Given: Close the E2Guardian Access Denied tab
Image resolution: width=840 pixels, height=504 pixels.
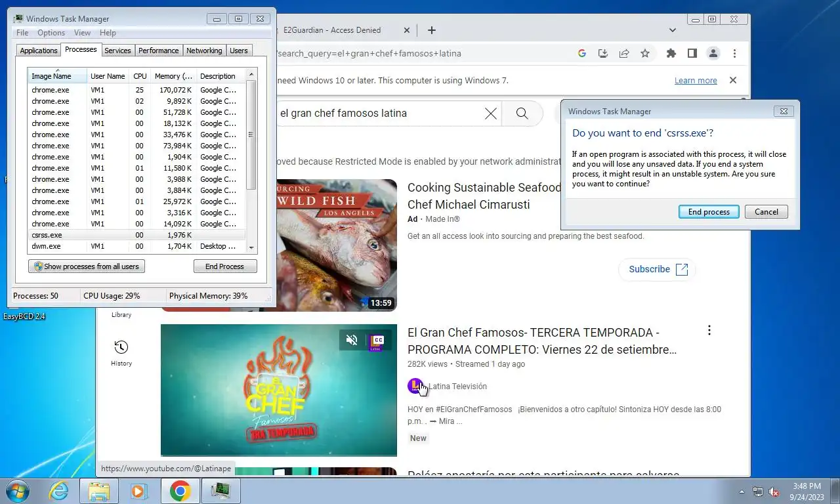Looking at the screenshot, I should pyautogui.click(x=406, y=30).
